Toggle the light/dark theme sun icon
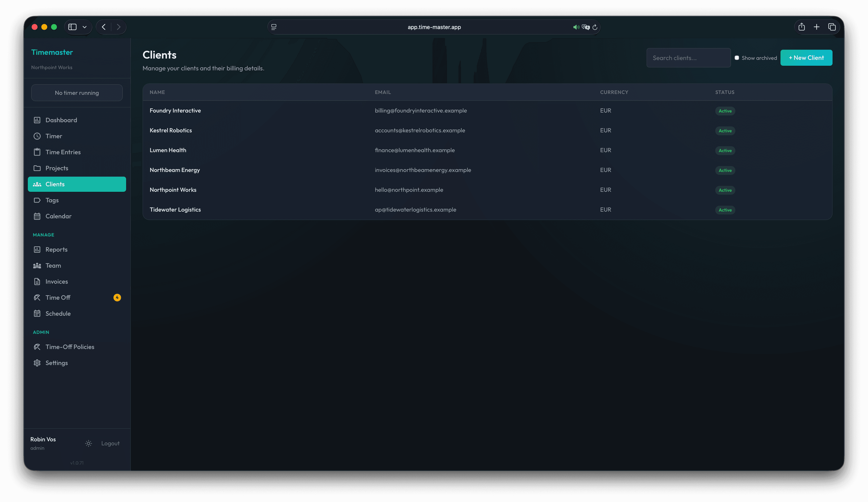The image size is (868, 502). coord(89,443)
